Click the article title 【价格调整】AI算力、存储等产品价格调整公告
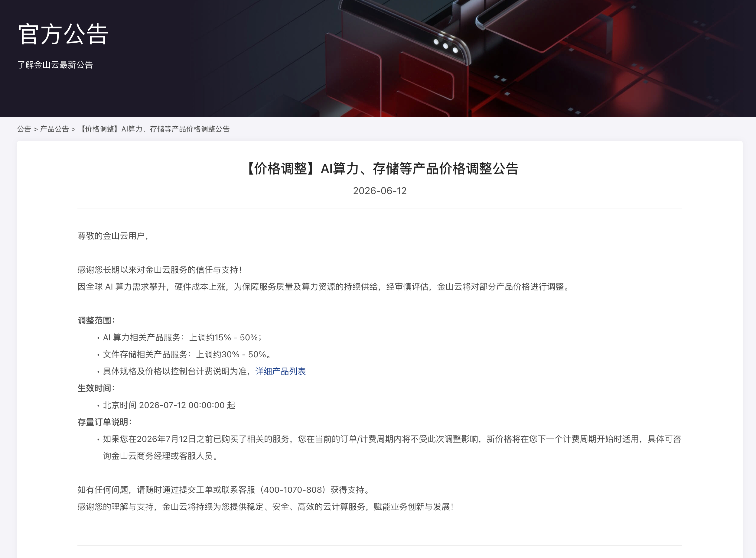756x558 pixels. [x=380, y=169]
